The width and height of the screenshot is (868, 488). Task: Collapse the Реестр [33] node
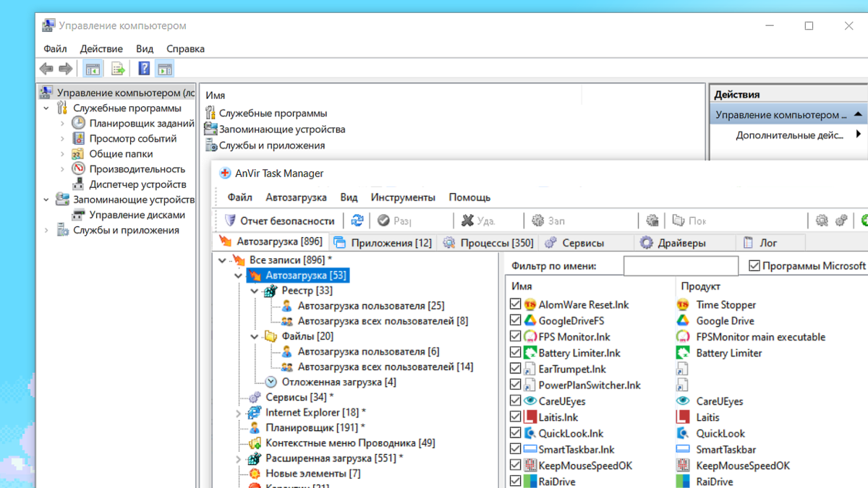[255, 291]
